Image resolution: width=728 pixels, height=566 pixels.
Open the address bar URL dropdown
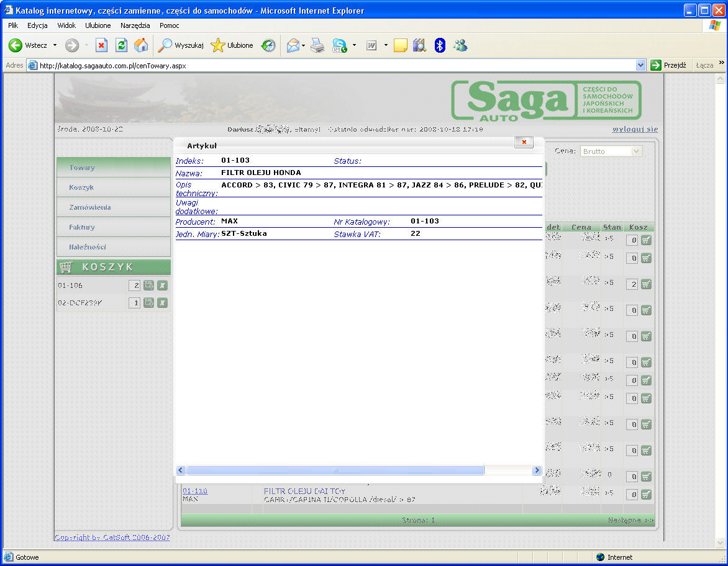(640, 65)
